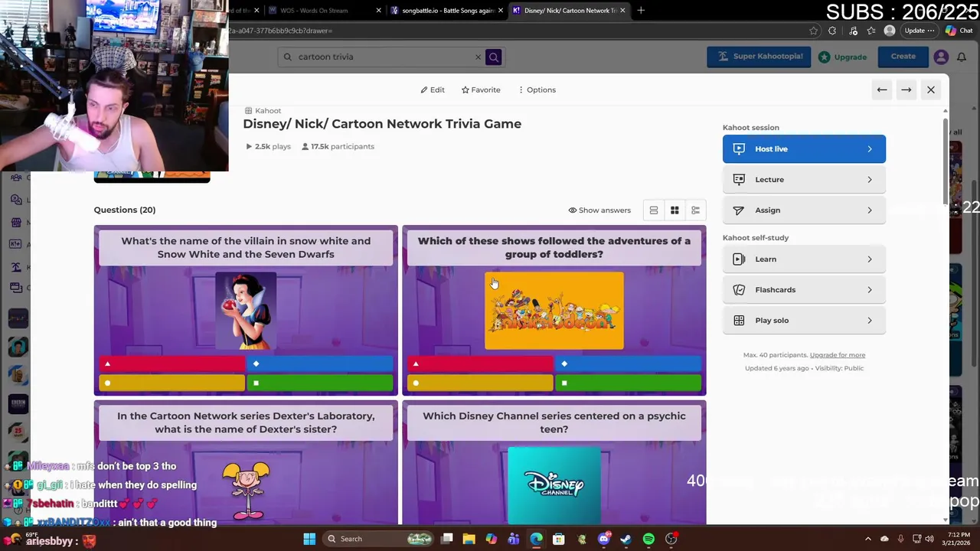Open Windows Start menu
This screenshot has width=980, height=551.
(x=309, y=539)
